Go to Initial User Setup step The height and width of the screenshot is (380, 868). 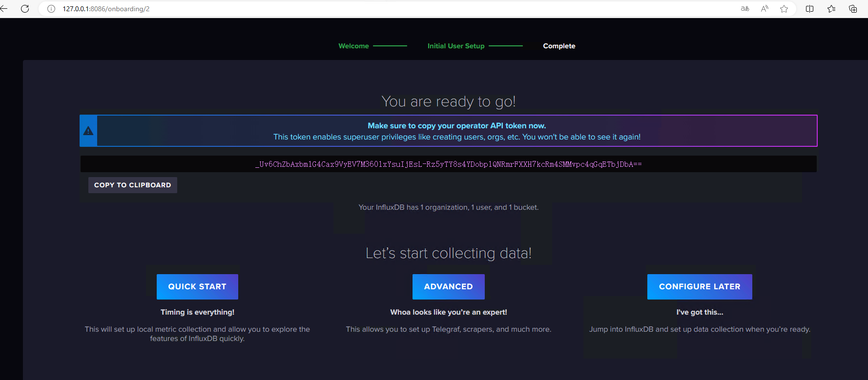coord(456,46)
